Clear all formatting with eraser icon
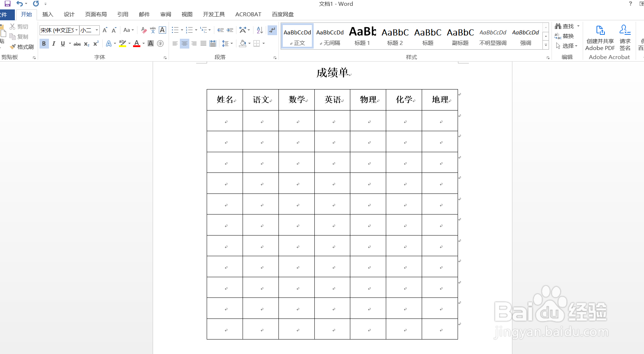This screenshot has height=354, width=644. 144,30
